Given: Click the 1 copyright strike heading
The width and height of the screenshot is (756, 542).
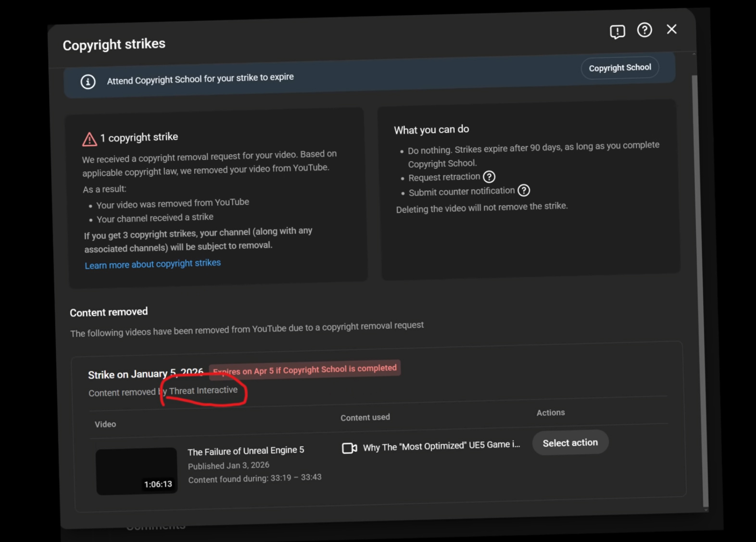Looking at the screenshot, I should 139,137.
